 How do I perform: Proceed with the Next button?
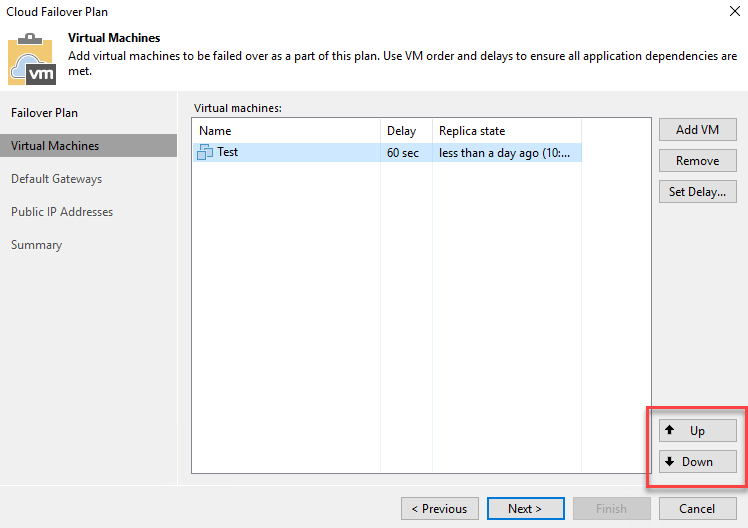[x=525, y=508]
